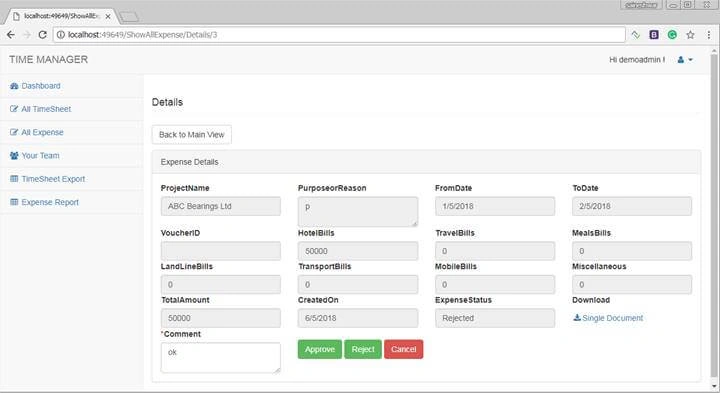720x393 pixels.
Task: Click the Miscellaneous field
Action: tap(632, 285)
